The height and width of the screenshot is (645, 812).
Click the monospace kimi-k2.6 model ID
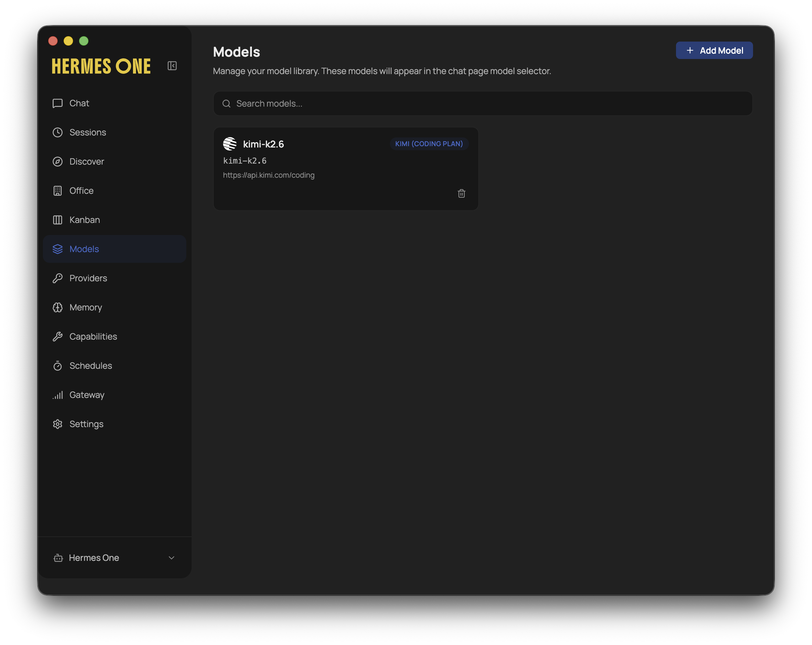coord(245,161)
